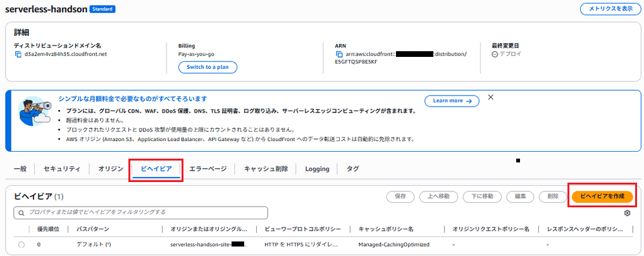Open the 一般 tab
Screen dimensions: 644x256
click(x=20, y=169)
